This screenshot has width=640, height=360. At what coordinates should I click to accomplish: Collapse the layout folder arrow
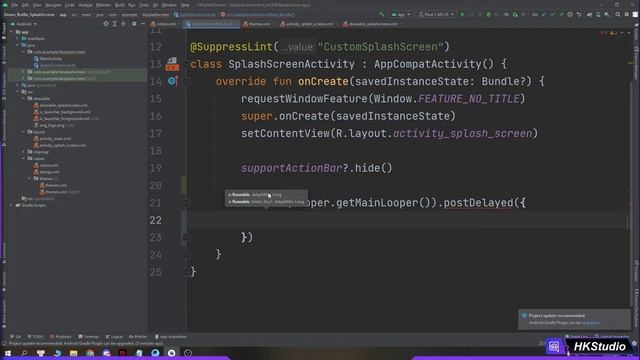pos(24,132)
